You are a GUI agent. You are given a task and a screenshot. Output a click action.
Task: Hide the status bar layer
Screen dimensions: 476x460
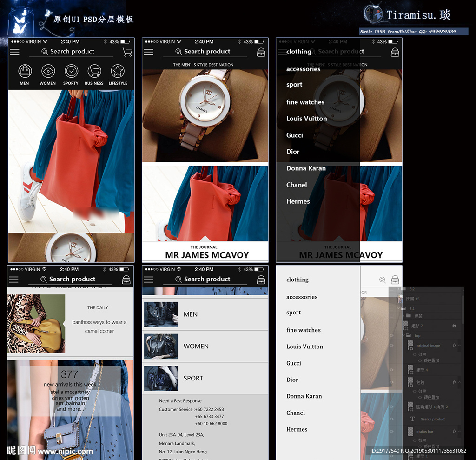coord(391,432)
